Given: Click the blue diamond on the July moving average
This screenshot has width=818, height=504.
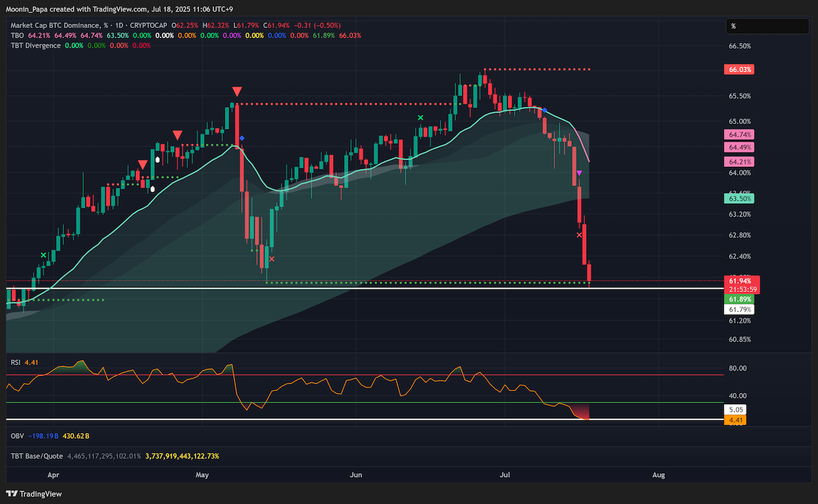Looking at the screenshot, I should [x=544, y=110].
